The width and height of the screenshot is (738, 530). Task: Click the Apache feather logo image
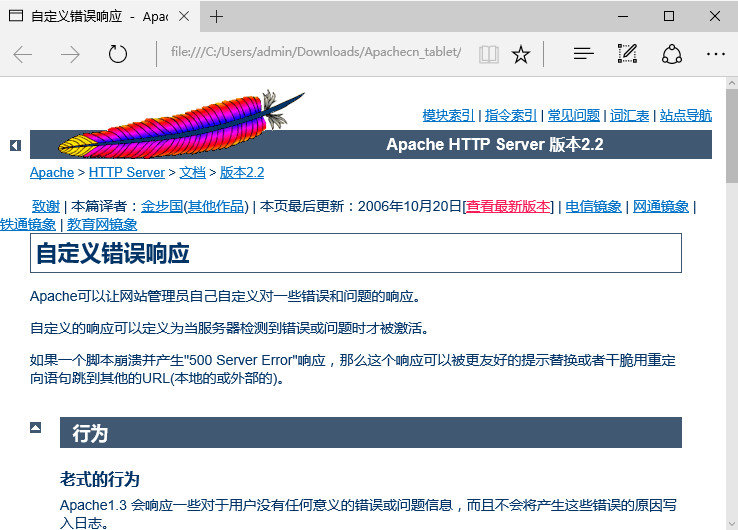pyautogui.click(x=181, y=125)
